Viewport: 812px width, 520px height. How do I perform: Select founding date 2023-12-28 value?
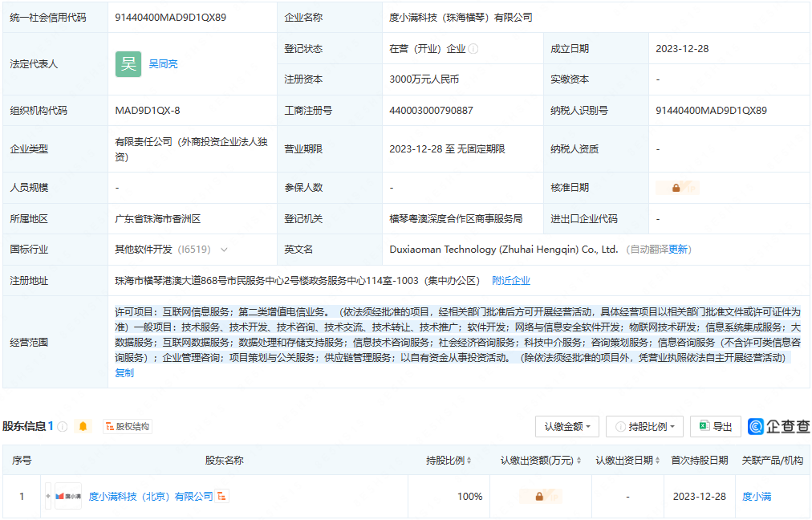pos(682,49)
